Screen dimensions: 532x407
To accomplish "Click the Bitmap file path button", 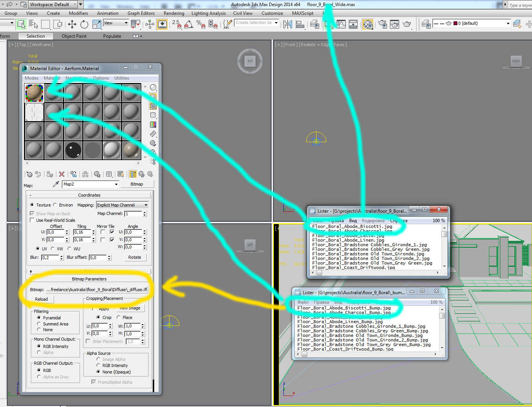I will [x=96, y=290].
